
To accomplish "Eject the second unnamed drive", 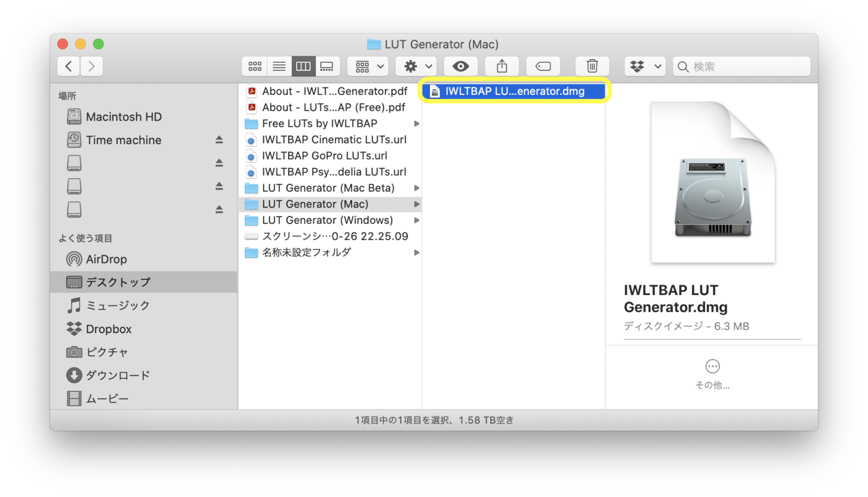I will coord(219,186).
